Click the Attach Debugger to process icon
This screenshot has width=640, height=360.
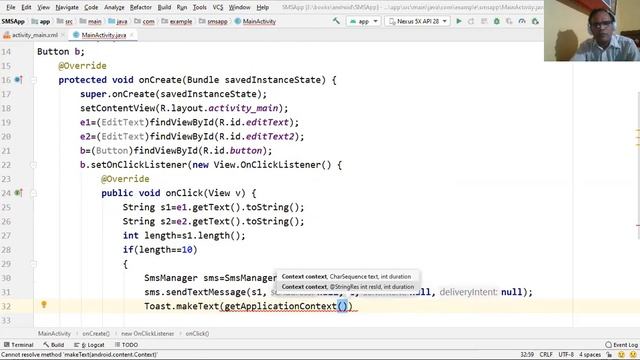click(535, 21)
